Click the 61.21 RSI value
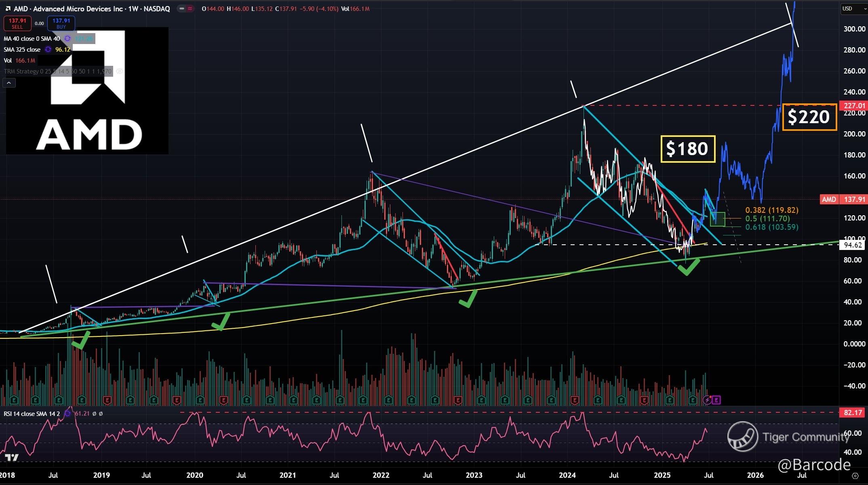 coord(82,414)
